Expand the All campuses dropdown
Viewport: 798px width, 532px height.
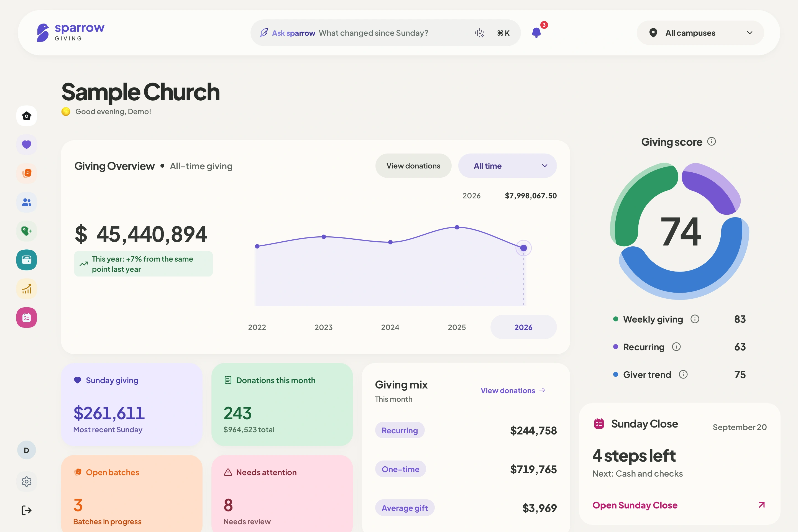[700, 33]
